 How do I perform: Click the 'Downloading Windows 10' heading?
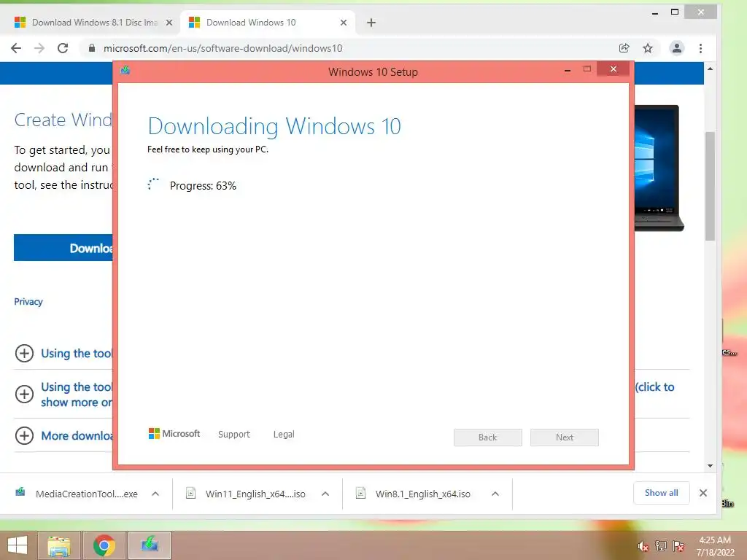tap(274, 126)
